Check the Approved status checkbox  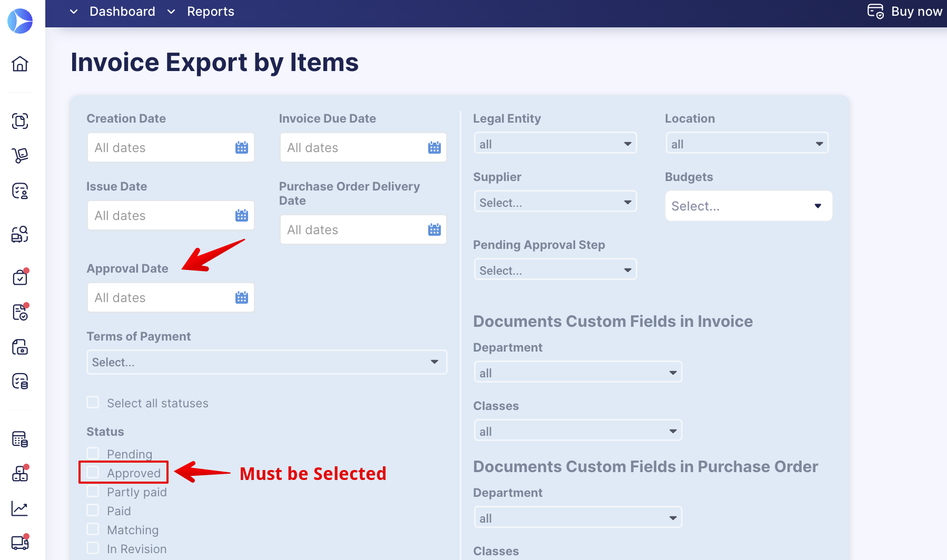(x=93, y=472)
